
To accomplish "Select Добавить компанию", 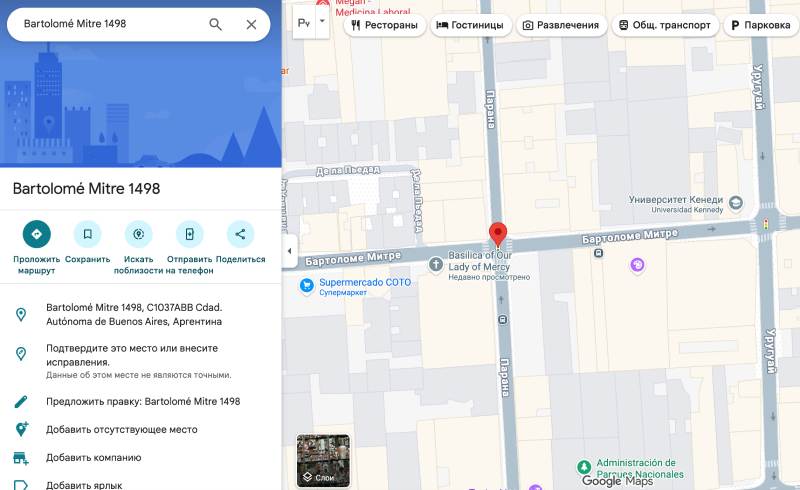I will (140, 458).
